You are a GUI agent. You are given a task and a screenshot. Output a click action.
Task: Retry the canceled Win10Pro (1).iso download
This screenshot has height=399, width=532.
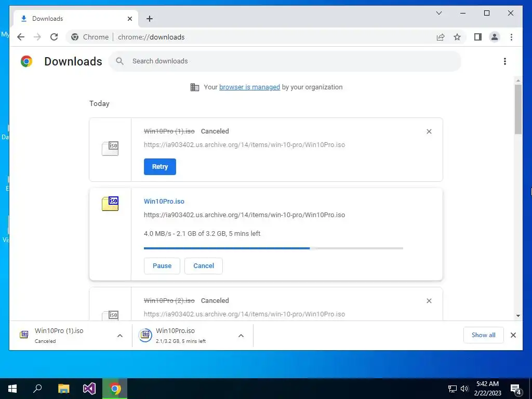160,167
